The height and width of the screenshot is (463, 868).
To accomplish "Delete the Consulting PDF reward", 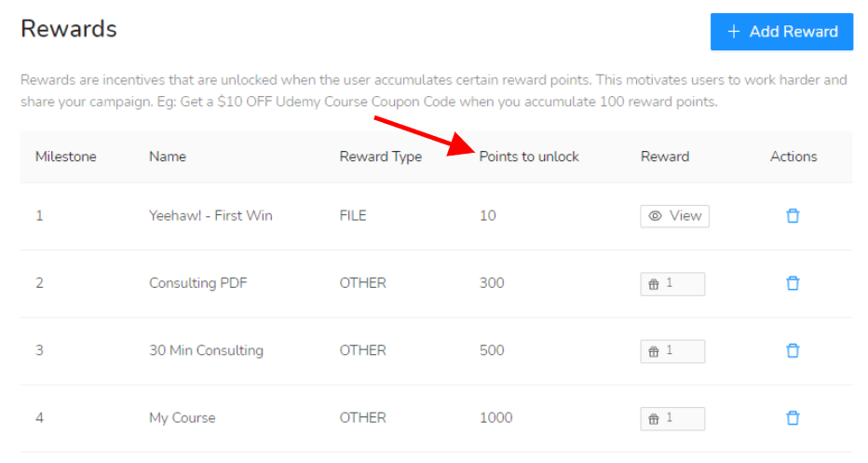I will point(793,283).
